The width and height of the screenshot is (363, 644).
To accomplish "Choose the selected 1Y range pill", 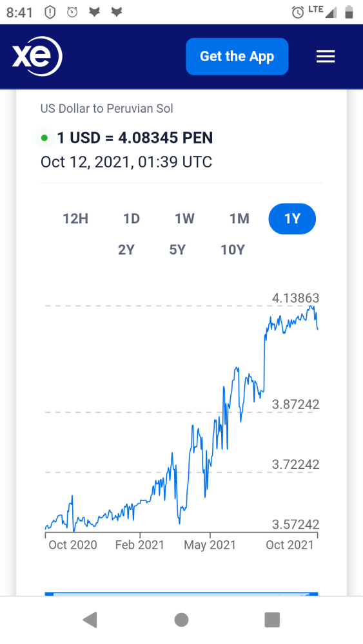I will (292, 218).
